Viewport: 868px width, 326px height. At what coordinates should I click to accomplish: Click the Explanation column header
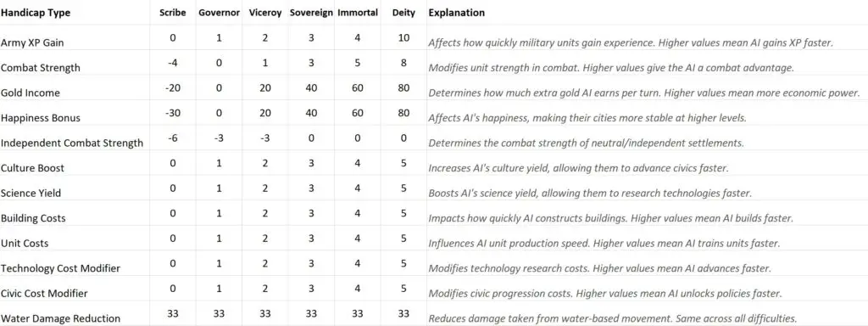[457, 13]
